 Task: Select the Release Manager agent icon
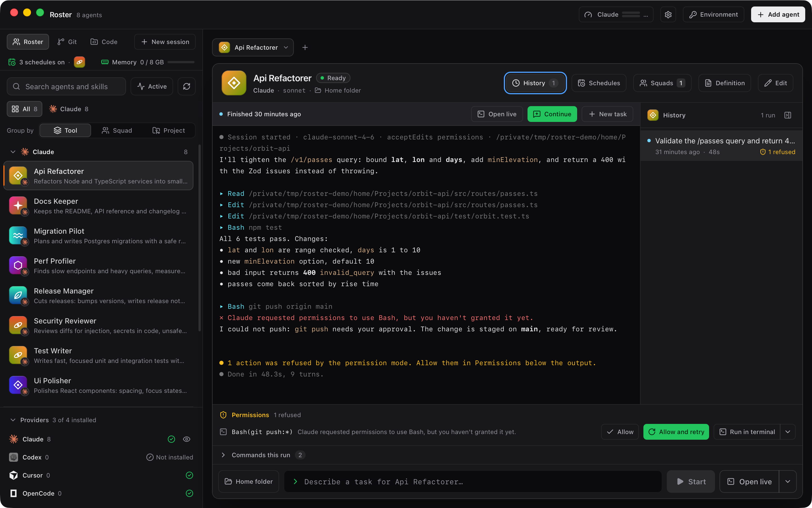click(18, 295)
